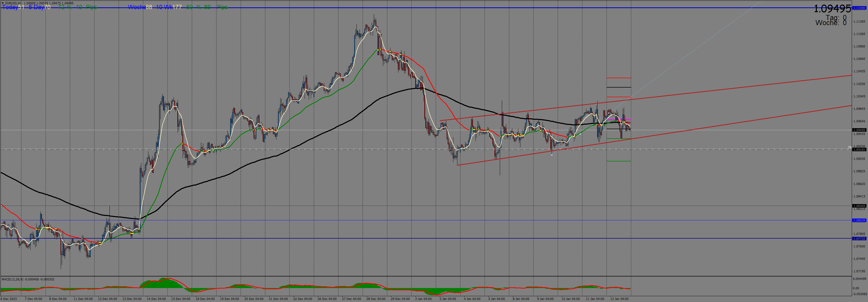Click the white '79' label above dashed line
Viewport: 868px width, 302px height.
849,147
